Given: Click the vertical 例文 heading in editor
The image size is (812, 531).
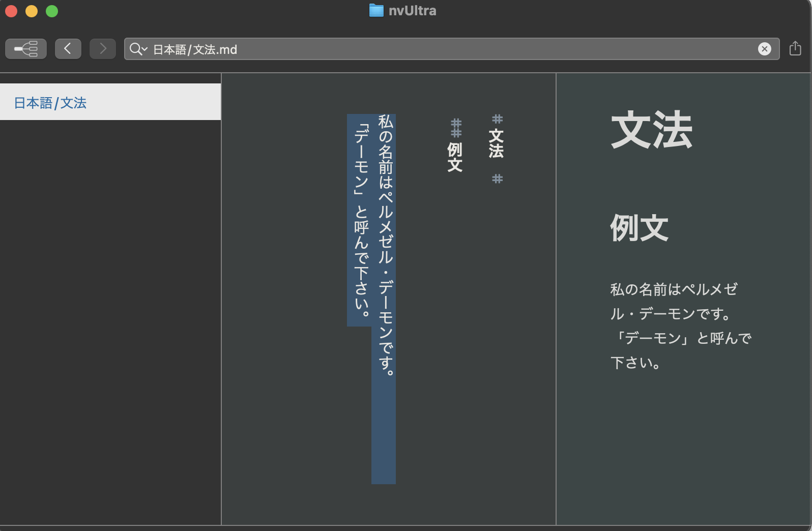Looking at the screenshot, I should 455,157.
